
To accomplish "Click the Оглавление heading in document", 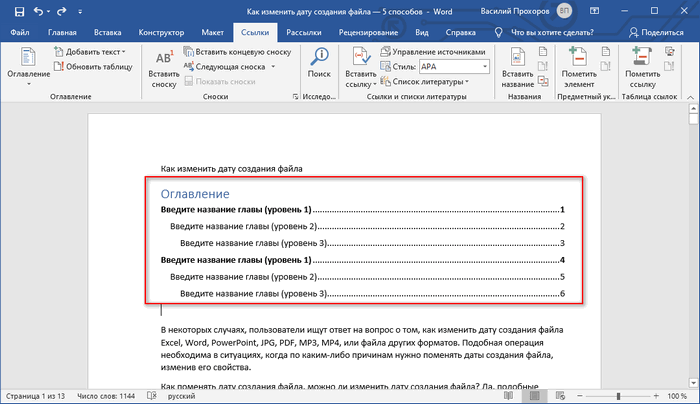I will [x=195, y=194].
